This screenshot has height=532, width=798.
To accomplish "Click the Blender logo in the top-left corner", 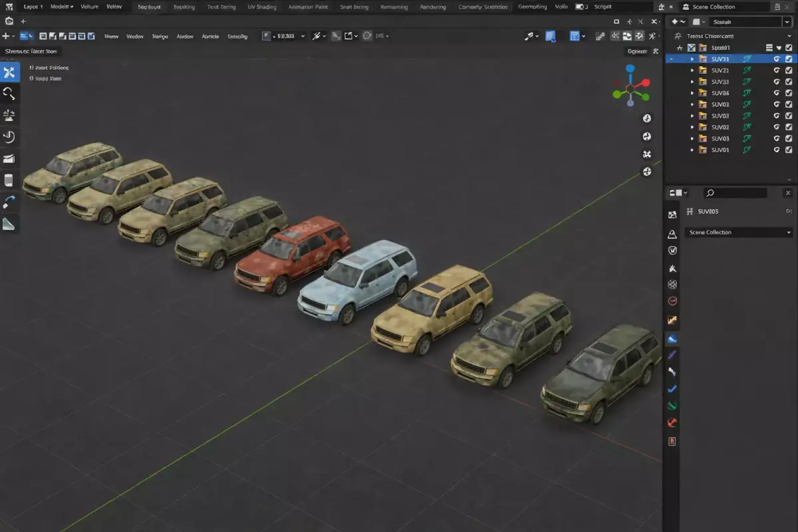I will point(9,6).
